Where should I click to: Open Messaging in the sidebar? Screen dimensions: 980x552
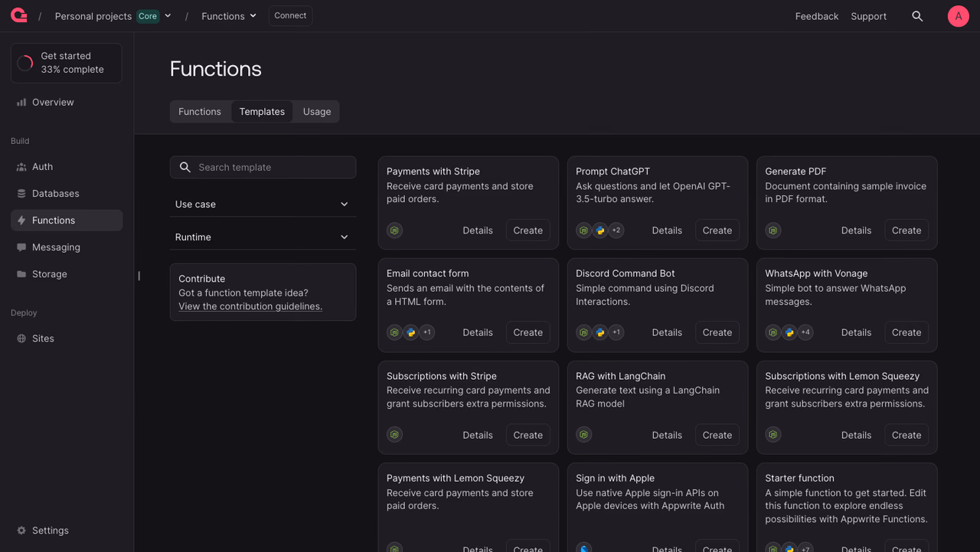pos(67,247)
